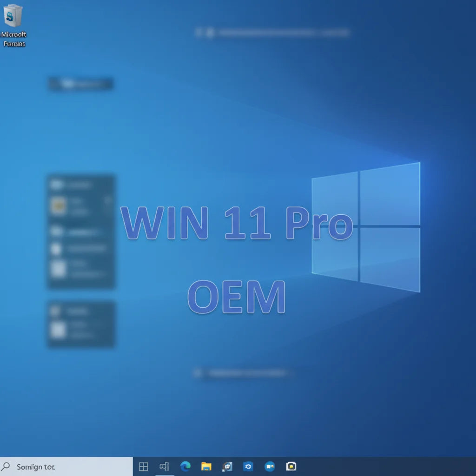
Task: Click the round blue camera-like taskbar icon
Action: point(270,466)
